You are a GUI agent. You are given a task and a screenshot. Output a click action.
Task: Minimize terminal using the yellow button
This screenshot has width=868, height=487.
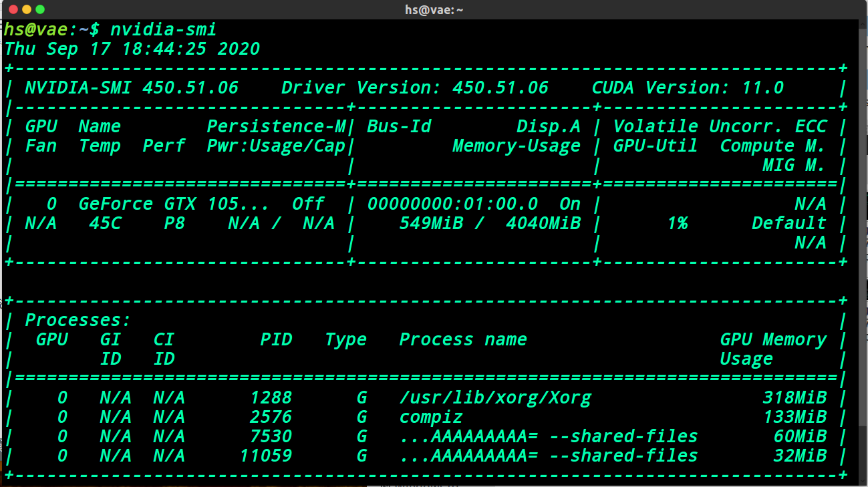(27, 9)
